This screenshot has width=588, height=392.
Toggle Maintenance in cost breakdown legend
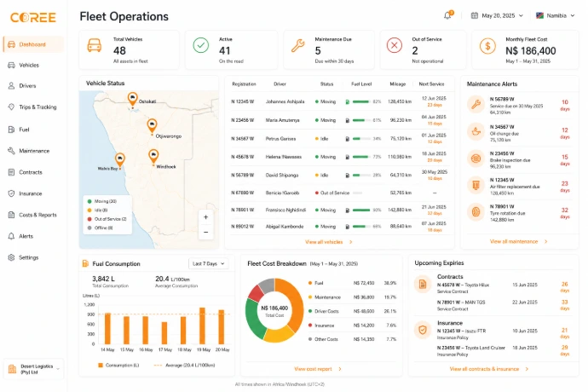325,297
